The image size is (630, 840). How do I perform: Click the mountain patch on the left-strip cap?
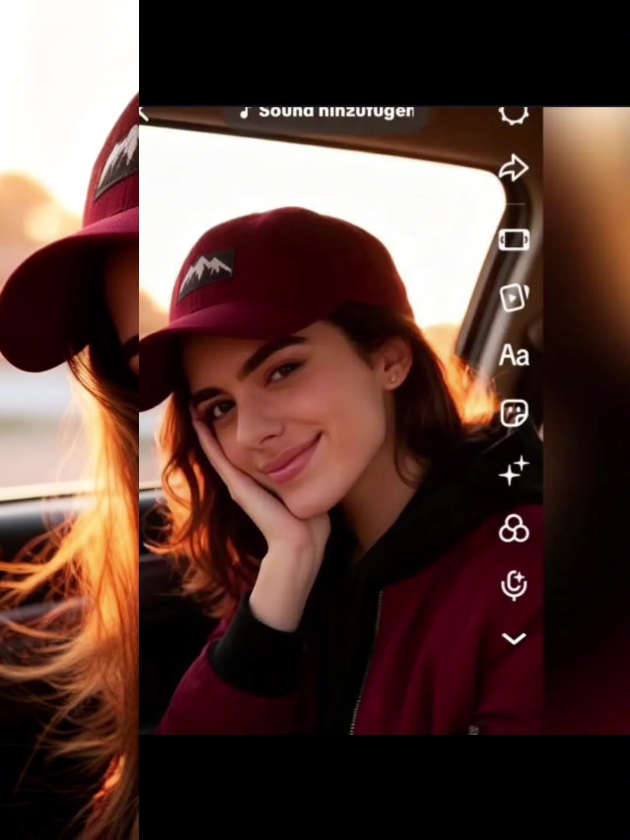(x=117, y=160)
